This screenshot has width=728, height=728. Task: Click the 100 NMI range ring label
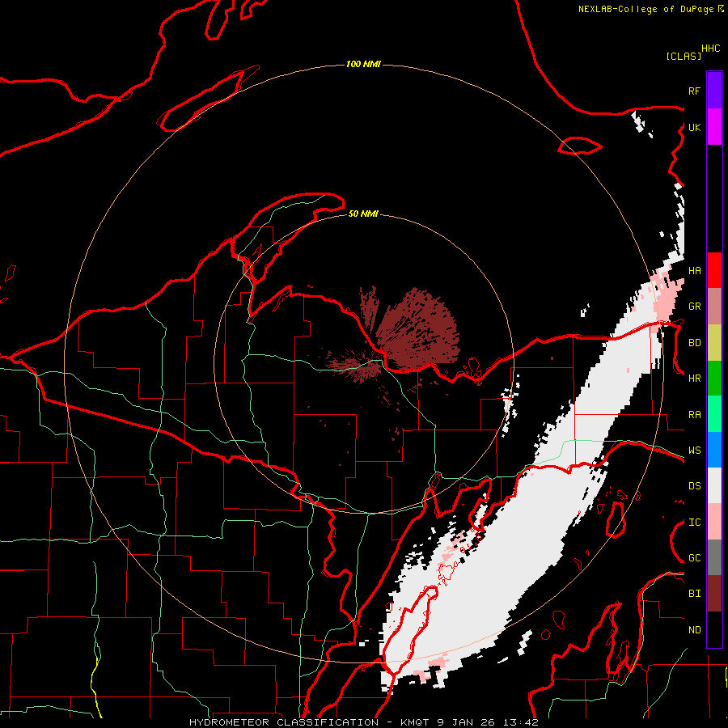[x=363, y=64]
